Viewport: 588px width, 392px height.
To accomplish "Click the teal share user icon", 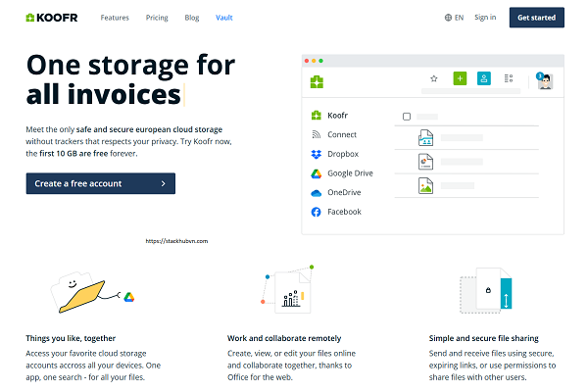I will [484, 78].
